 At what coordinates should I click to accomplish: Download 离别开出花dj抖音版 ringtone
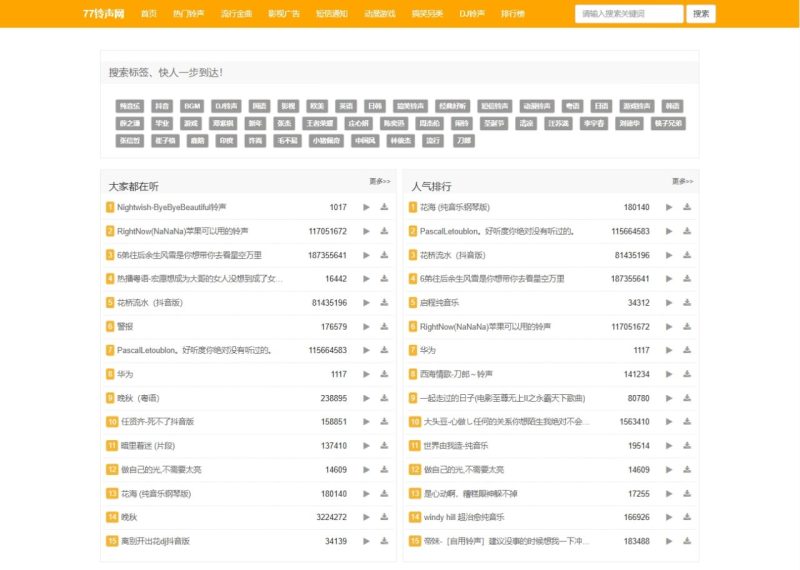pos(384,541)
